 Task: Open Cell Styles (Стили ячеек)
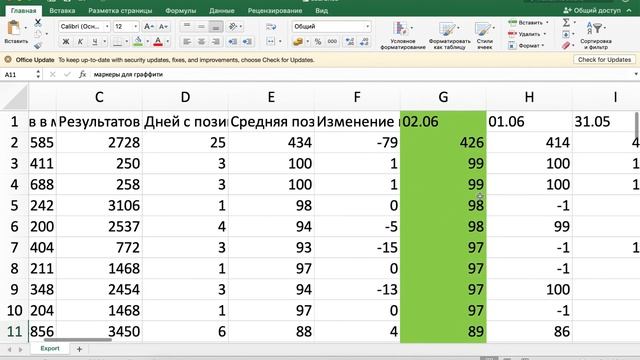[484, 36]
